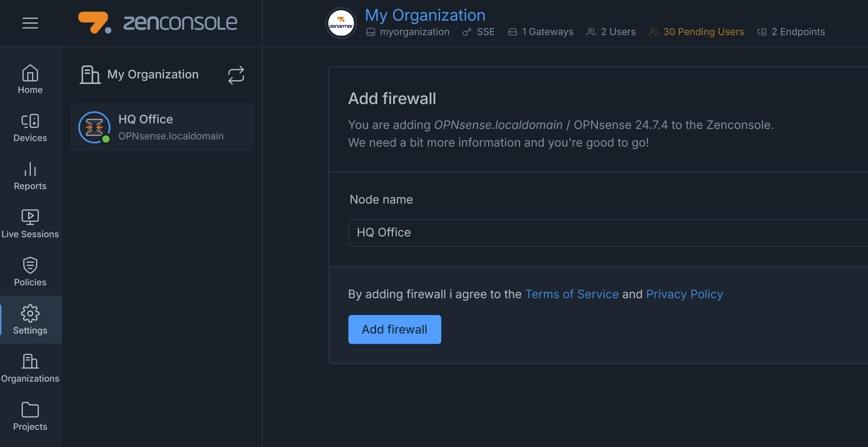This screenshot has height=447, width=868.
Task: Go to Home in sidebar
Action: pyautogui.click(x=30, y=80)
